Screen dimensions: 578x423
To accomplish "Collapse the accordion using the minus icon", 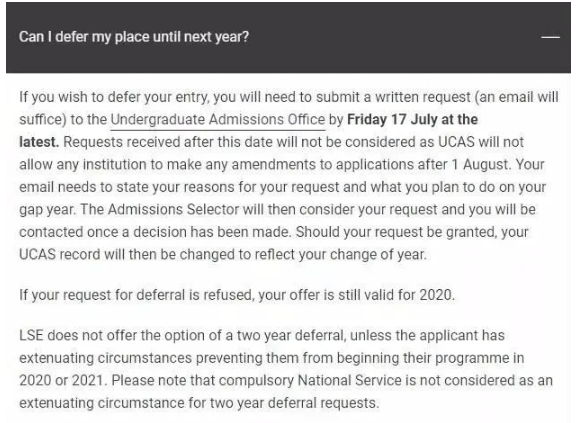I will pos(550,37).
